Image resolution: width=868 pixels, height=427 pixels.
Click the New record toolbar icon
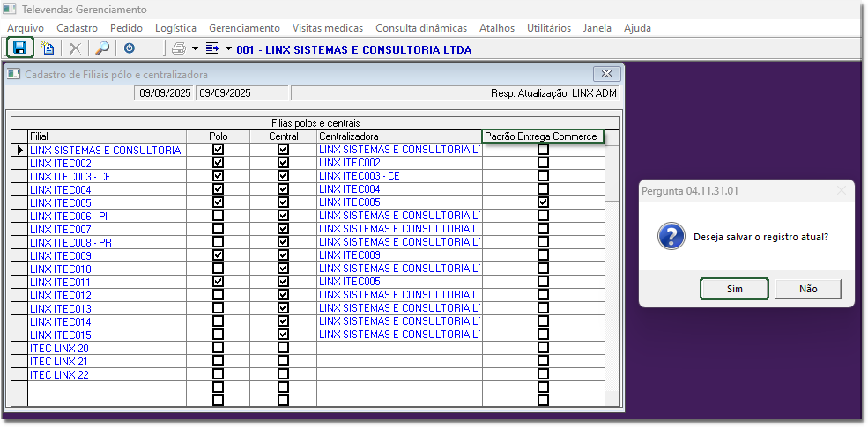click(48, 48)
